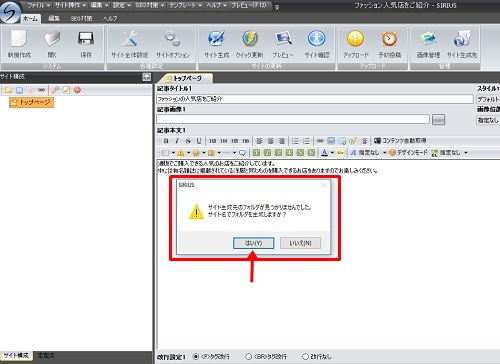
Task: Click the H3 heading editor icon
Action: click(x=213, y=141)
